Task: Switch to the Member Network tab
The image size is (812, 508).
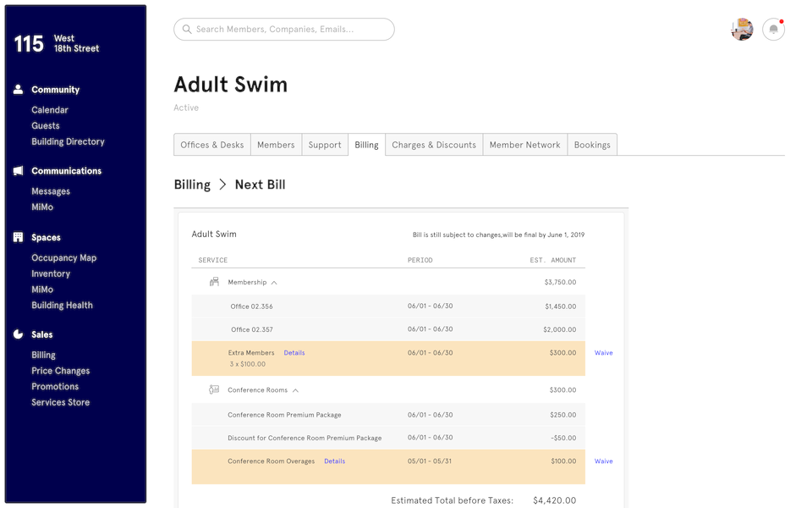Action: pyautogui.click(x=525, y=145)
